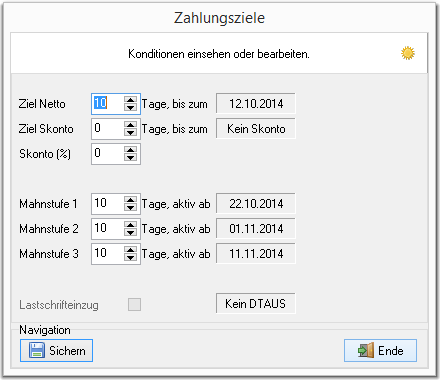This screenshot has height=380, width=440.
Task: Click into the Mahnstufe 1 days field
Action: [108, 204]
